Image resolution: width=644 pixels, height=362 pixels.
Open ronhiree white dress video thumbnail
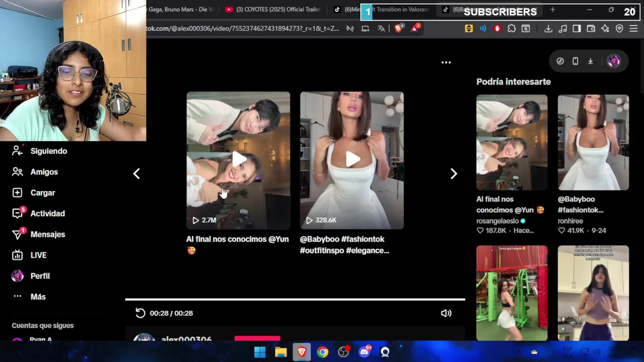(x=593, y=142)
